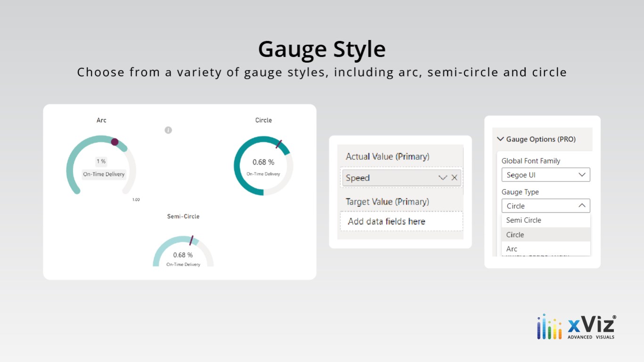The width and height of the screenshot is (644, 362).
Task: Click the purple marker on Semi-Circle gauge
Action: (x=191, y=240)
